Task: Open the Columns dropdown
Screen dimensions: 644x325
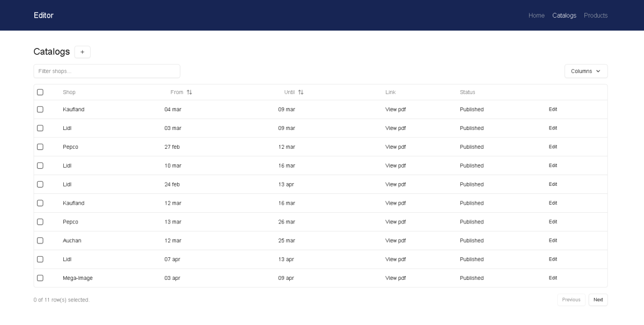Action: 586,71
